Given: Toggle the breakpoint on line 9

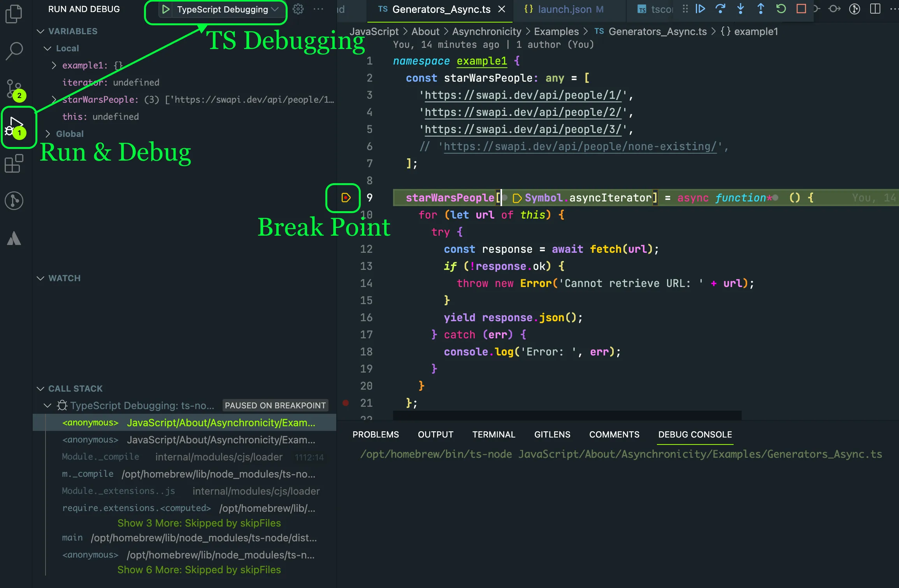Looking at the screenshot, I should tap(346, 198).
